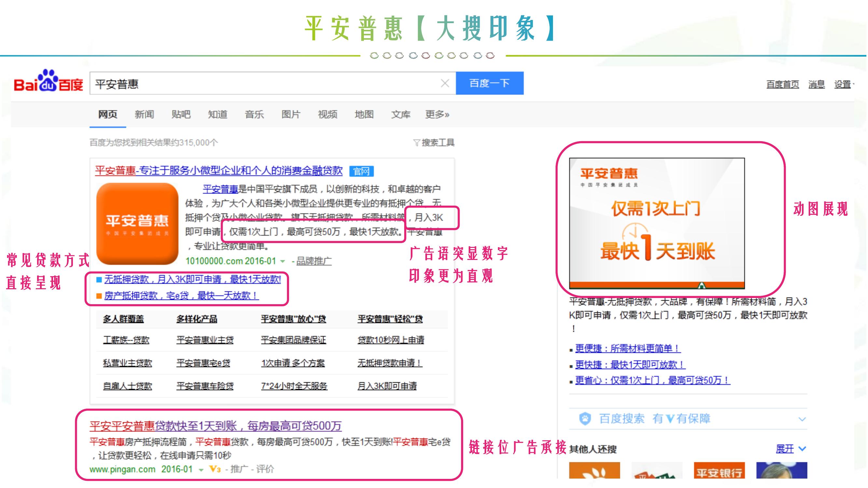
Task: Open the 平安普惠宅e贷 link
Action: [x=203, y=363]
